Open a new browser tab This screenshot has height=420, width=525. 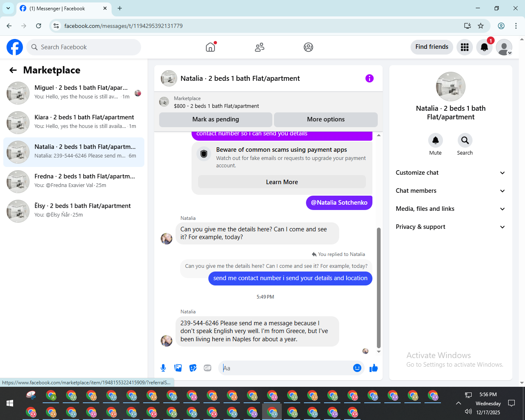click(120, 8)
